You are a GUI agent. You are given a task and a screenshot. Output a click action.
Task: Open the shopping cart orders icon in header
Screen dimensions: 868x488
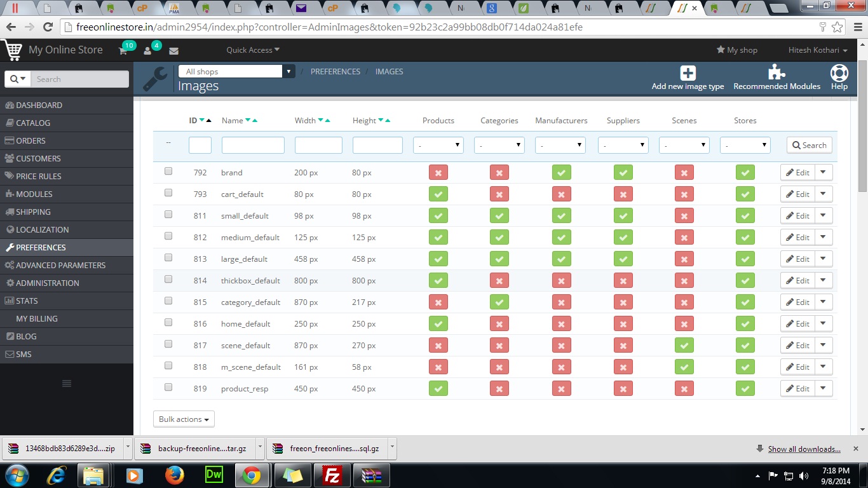pos(123,50)
